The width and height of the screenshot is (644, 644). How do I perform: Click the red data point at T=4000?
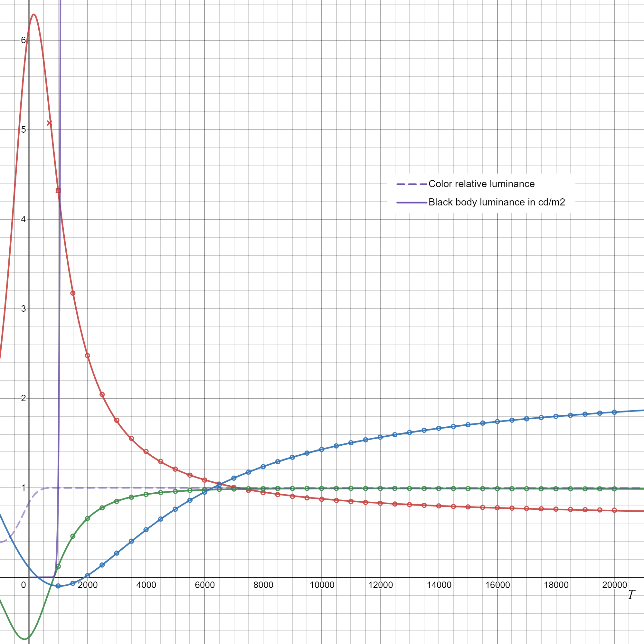pos(146,452)
